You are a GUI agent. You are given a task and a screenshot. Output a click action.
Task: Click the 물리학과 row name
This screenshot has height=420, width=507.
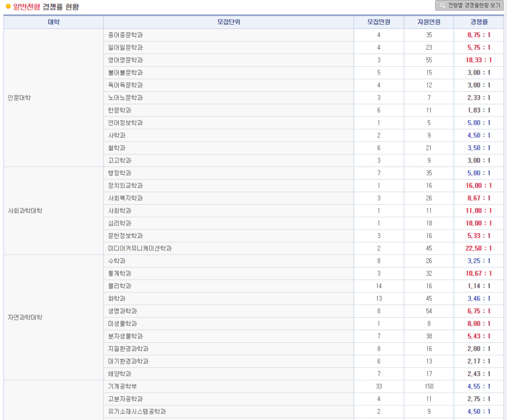120,286
